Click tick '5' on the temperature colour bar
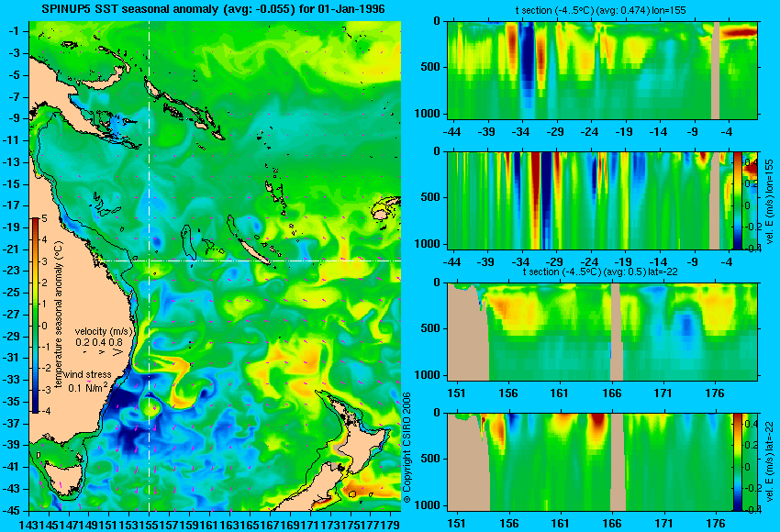Image resolution: width=780 pixels, height=532 pixels. pyautogui.click(x=44, y=218)
